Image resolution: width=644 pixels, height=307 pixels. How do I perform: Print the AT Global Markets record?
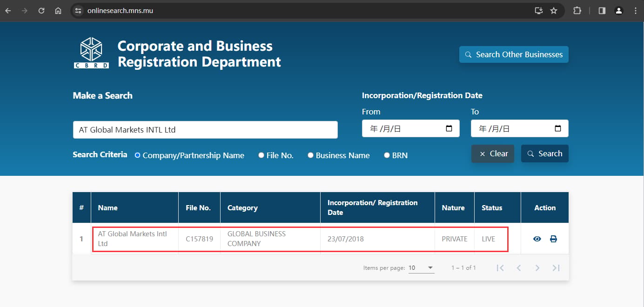tap(553, 239)
